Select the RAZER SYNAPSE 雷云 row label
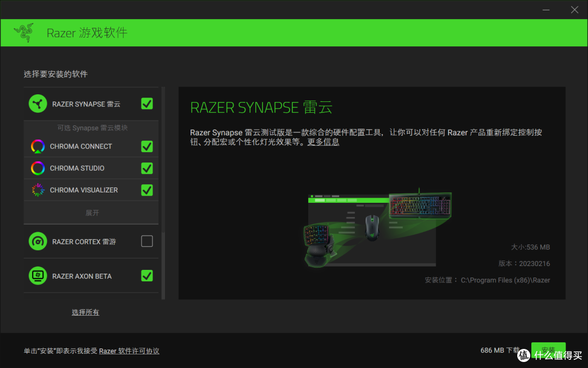 86,104
